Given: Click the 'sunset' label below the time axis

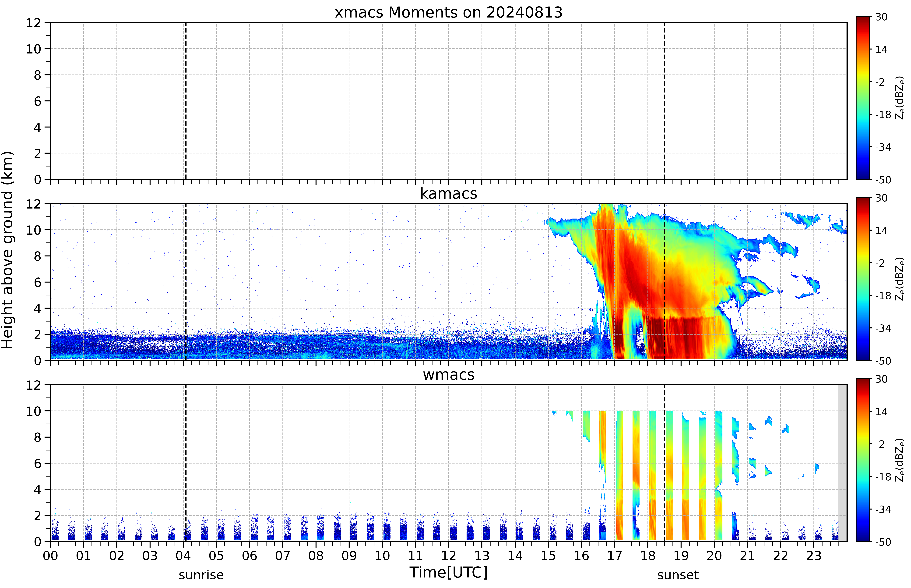Looking at the screenshot, I should pyautogui.click(x=678, y=575).
